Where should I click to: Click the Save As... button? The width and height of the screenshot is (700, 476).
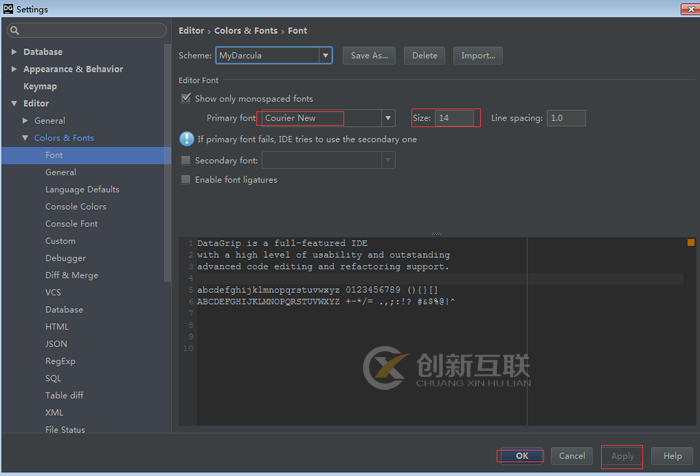click(369, 55)
